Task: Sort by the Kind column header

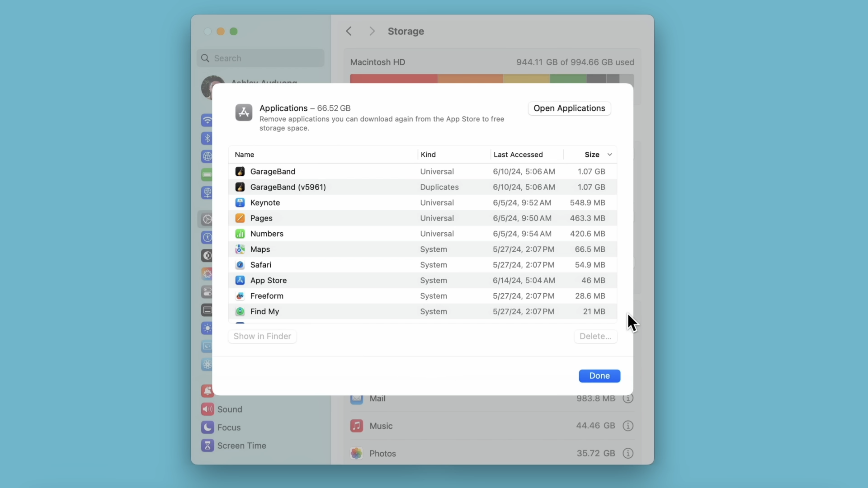Action: (x=428, y=155)
